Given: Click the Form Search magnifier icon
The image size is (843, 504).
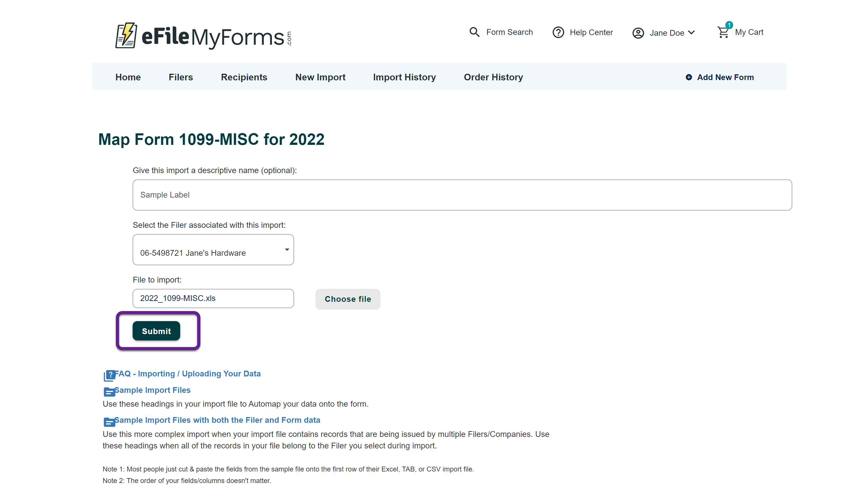Looking at the screenshot, I should point(474,32).
